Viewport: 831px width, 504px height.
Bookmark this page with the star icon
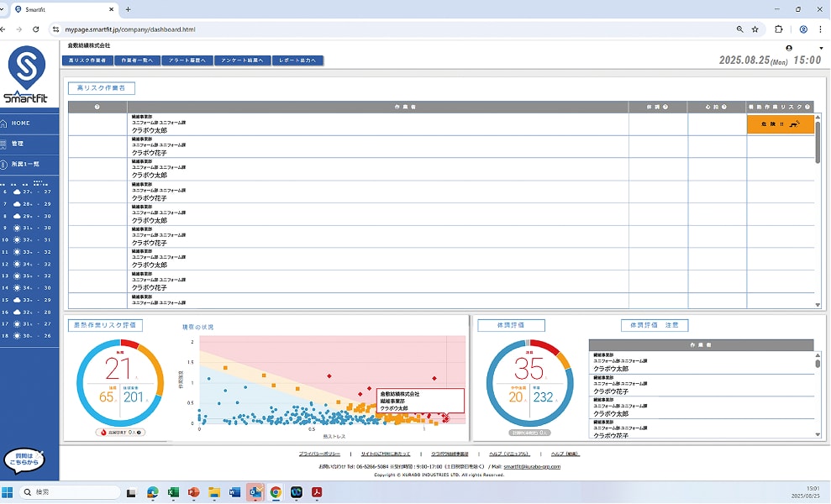[x=755, y=29]
